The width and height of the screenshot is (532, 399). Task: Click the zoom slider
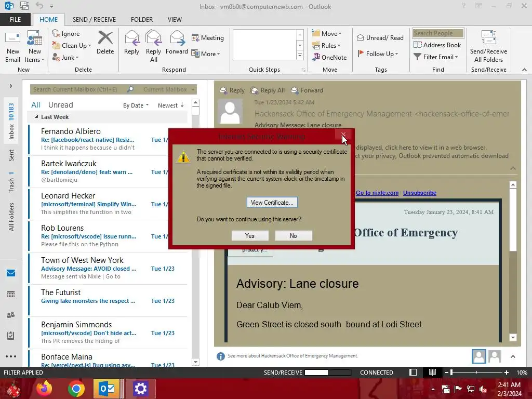point(476,372)
